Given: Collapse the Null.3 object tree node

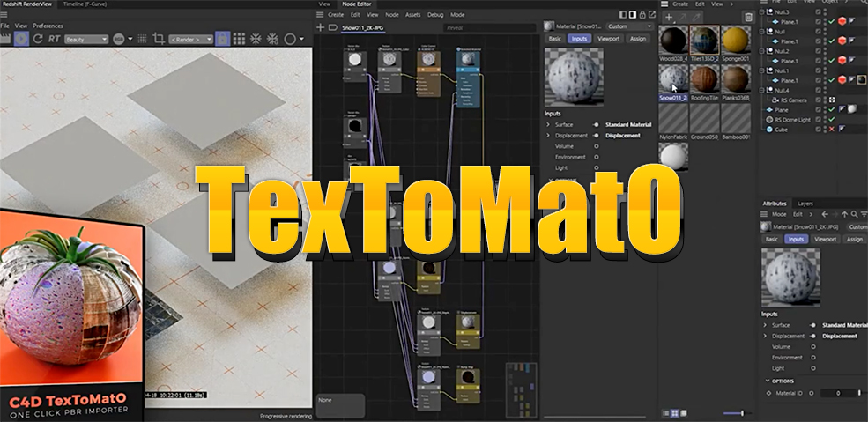Looking at the screenshot, I should (x=761, y=12).
